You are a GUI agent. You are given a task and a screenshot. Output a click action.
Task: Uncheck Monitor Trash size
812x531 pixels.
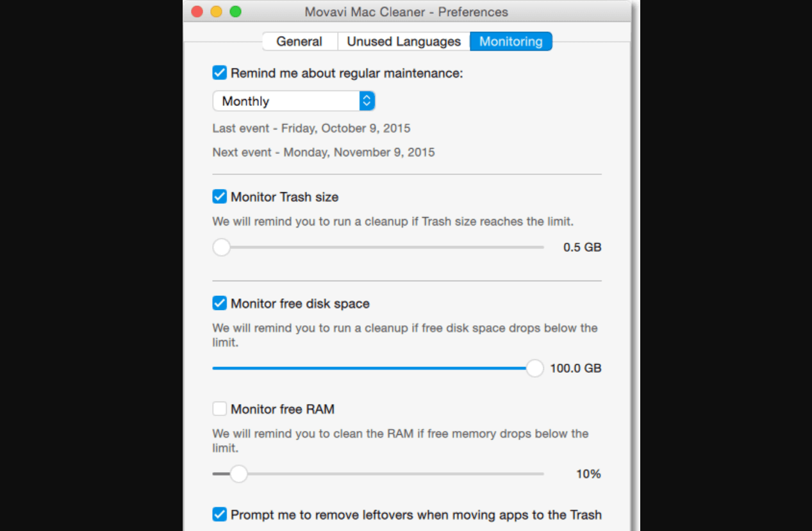(x=219, y=197)
